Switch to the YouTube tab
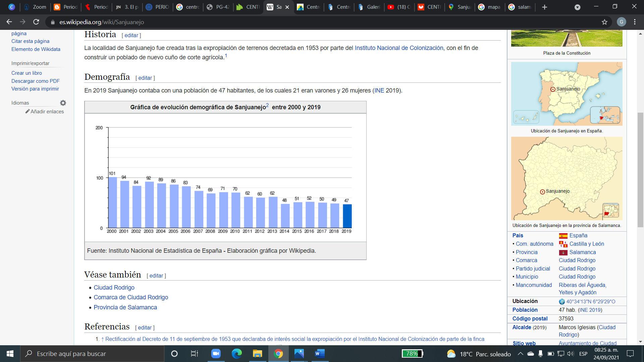Image resolution: width=644 pixels, height=362 pixels. coord(398,7)
